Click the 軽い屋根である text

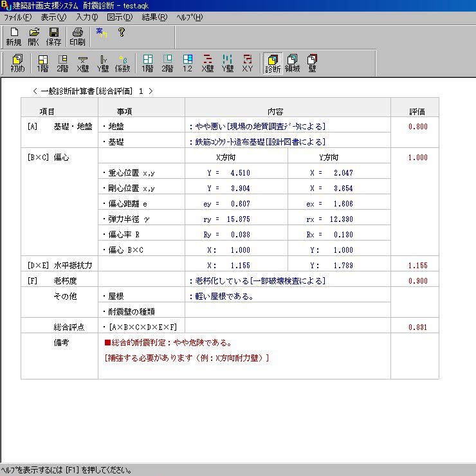(x=221, y=297)
